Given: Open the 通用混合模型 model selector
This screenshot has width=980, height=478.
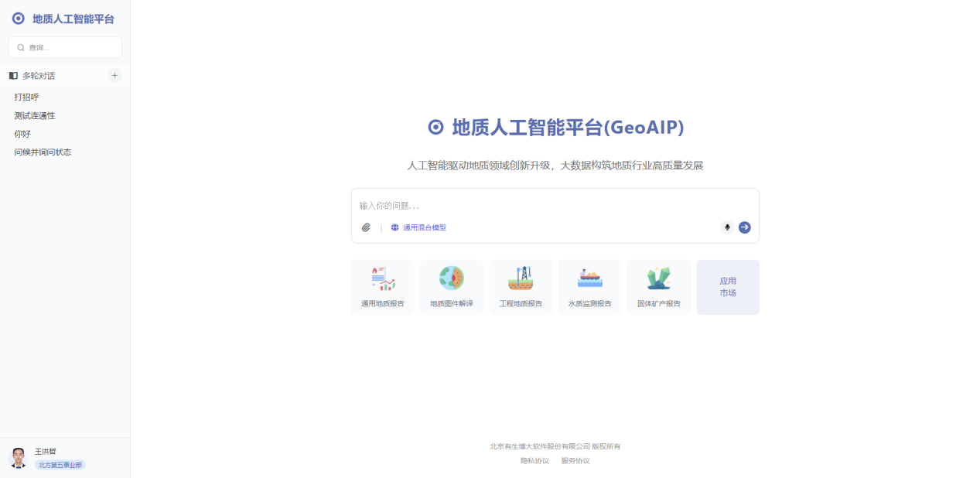Looking at the screenshot, I should point(418,227).
